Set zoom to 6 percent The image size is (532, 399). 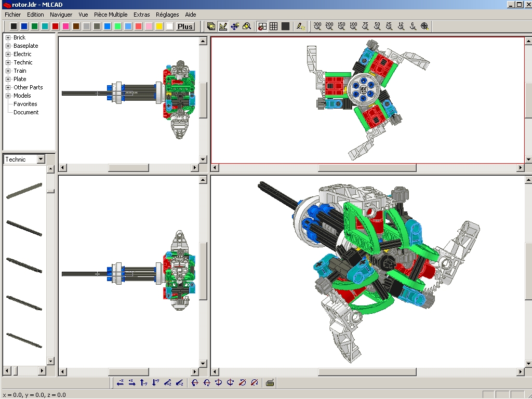coord(413,26)
